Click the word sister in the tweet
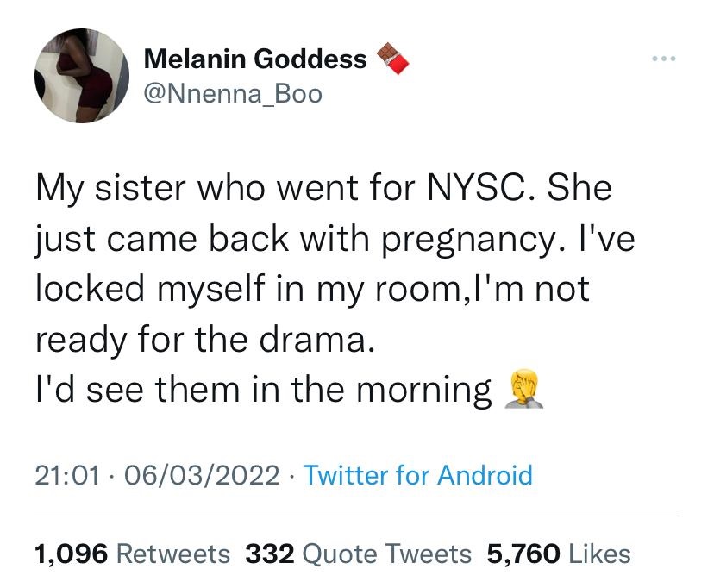 tap(153, 189)
